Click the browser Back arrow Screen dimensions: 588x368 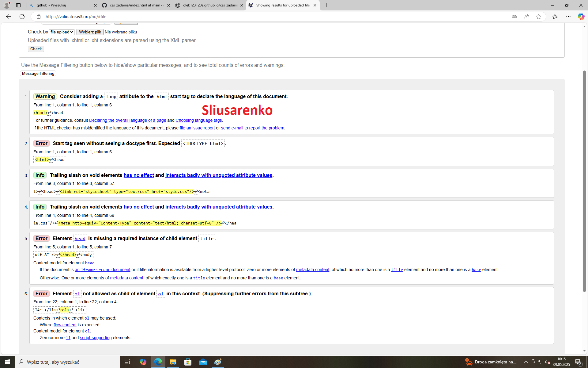(8, 17)
